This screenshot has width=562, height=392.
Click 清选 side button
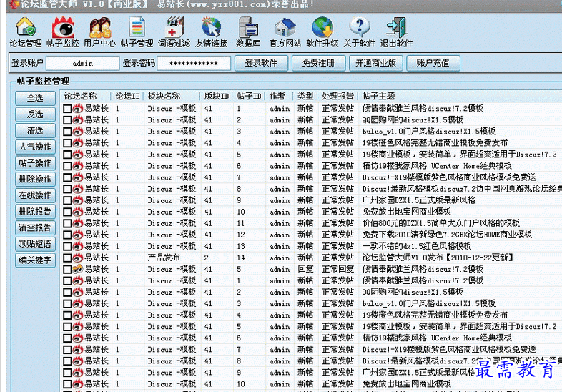click(x=35, y=130)
